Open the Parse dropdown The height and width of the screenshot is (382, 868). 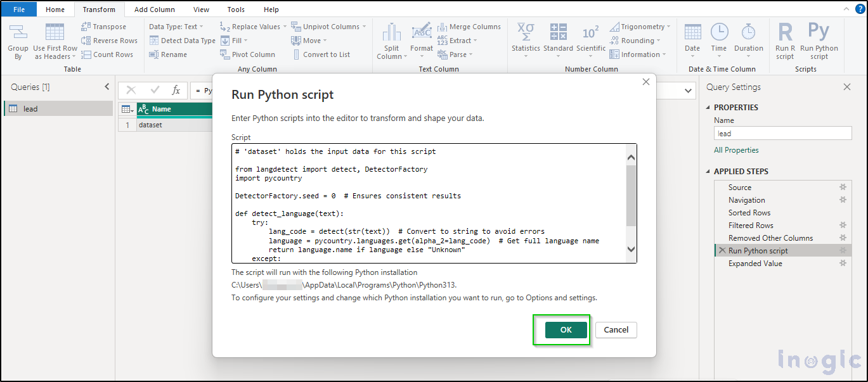pos(455,54)
